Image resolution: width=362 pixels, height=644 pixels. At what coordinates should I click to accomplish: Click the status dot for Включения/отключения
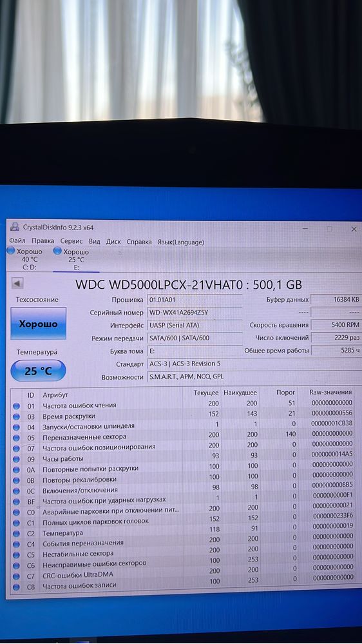pos(16,491)
